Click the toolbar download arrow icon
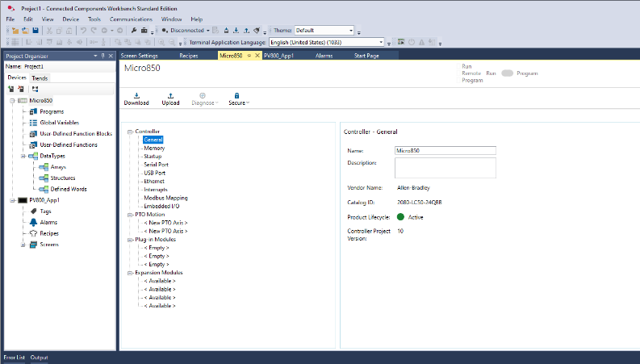640x364 pixels. coord(236,30)
